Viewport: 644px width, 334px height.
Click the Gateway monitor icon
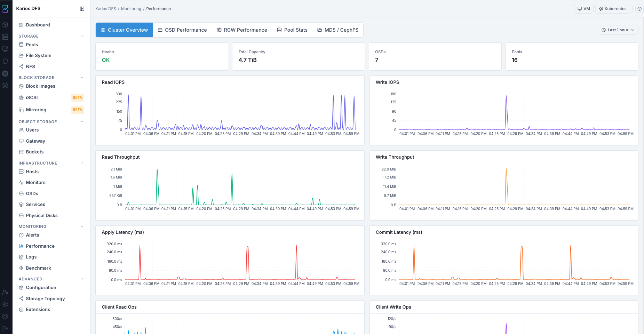point(21,141)
